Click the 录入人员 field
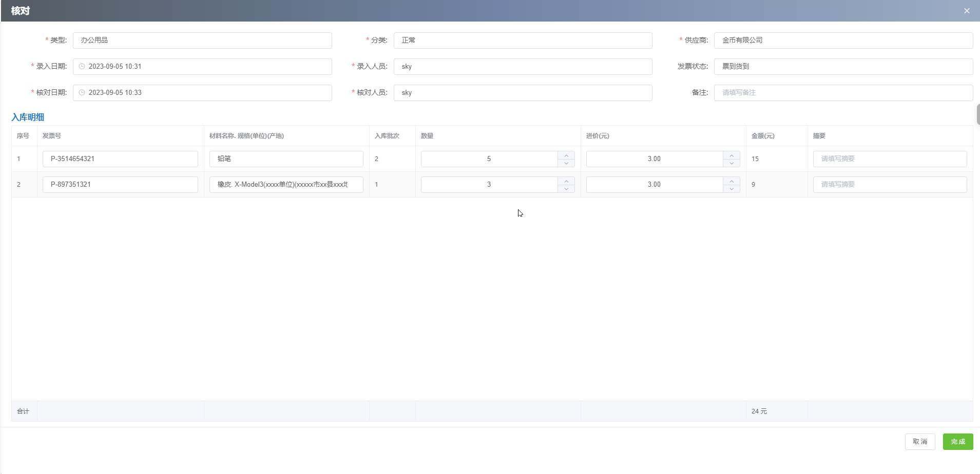 pyautogui.click(x=523, y=67)
